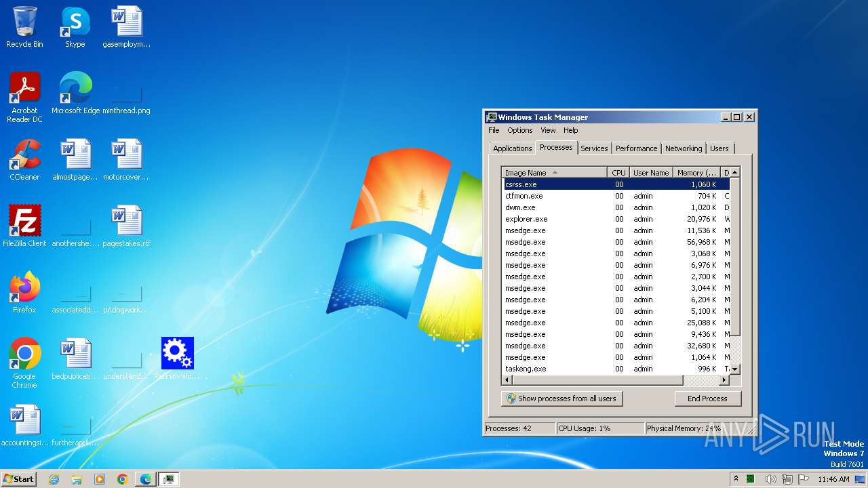
Task: Select the ctfmon.exe process
Action: (x=616, y=196)
